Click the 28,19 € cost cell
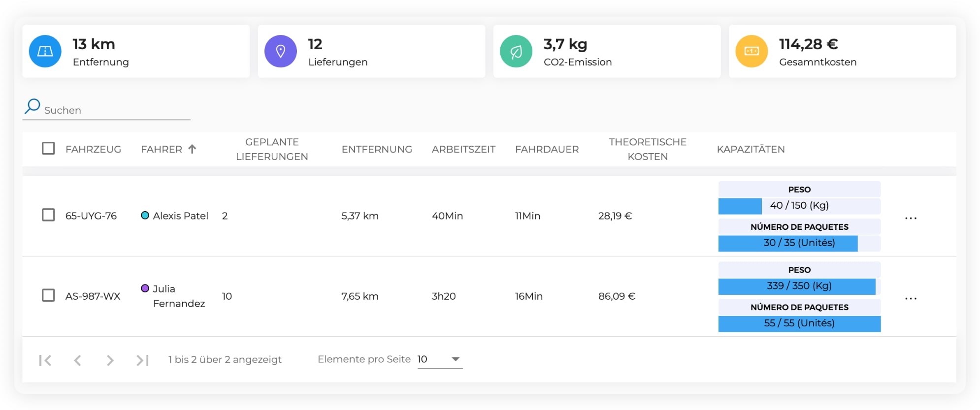980x410 pixels. click(x=615, y=216)
